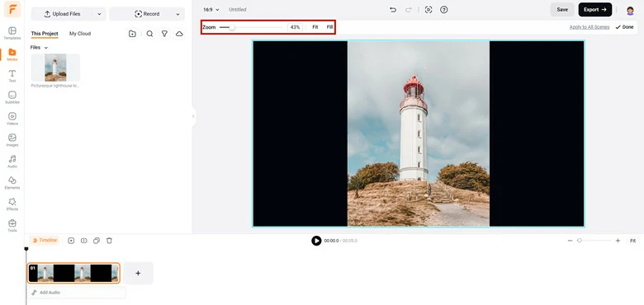Confirm with the Done button
The image size is (644, 305).
(624, 27)
